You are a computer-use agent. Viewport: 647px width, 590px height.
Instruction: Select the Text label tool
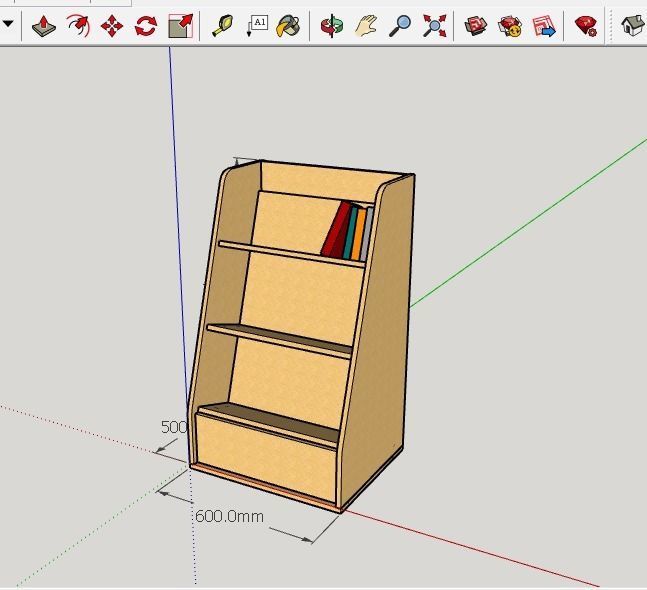[257, 26]
